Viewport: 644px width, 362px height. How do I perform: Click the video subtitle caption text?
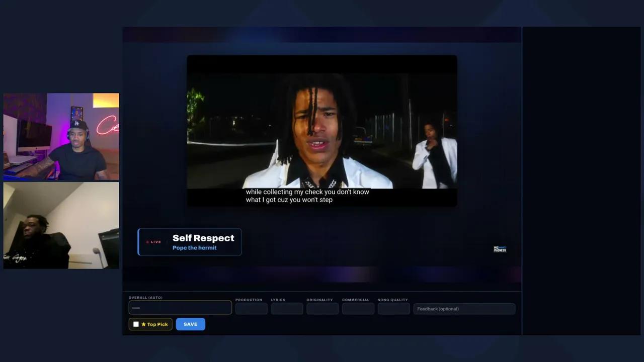point(307,196)
